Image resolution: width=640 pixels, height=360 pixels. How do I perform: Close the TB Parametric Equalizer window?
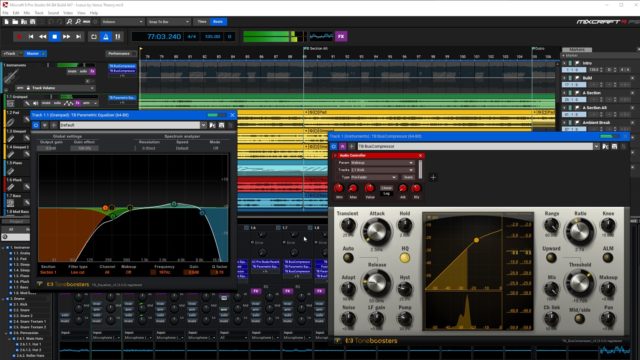click(232, 115)
